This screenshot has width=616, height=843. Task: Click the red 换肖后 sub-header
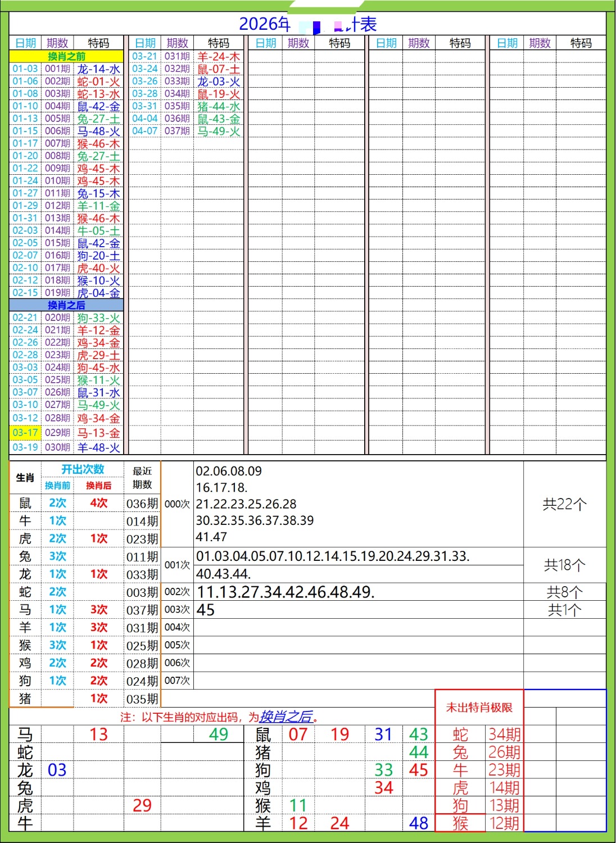[x=98, y=486]
